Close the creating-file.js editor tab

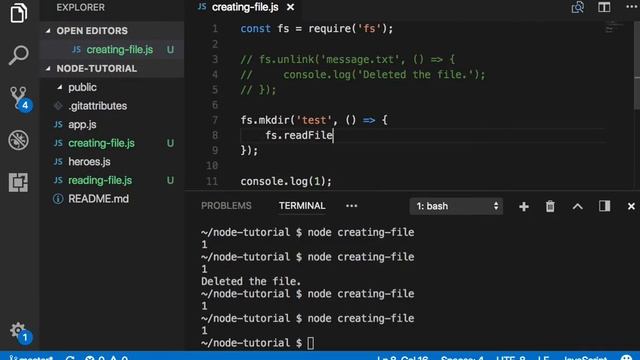click(290, 7)
